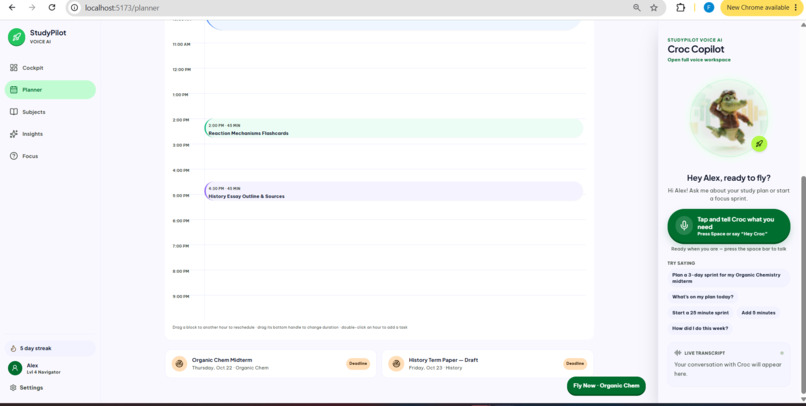The height and width of the screenshot is (406, 806).
Task: Select "How did I do this week?" chip
Action: (x=700, y=328)
